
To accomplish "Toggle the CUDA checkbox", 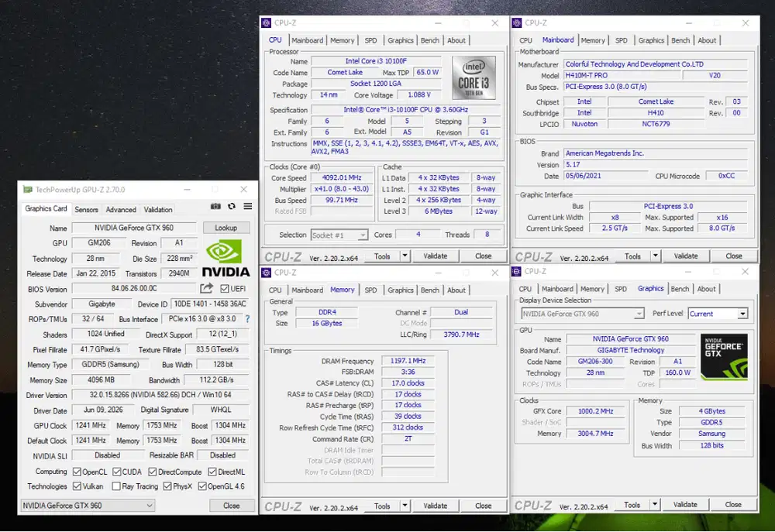I will tap(117, 472).
